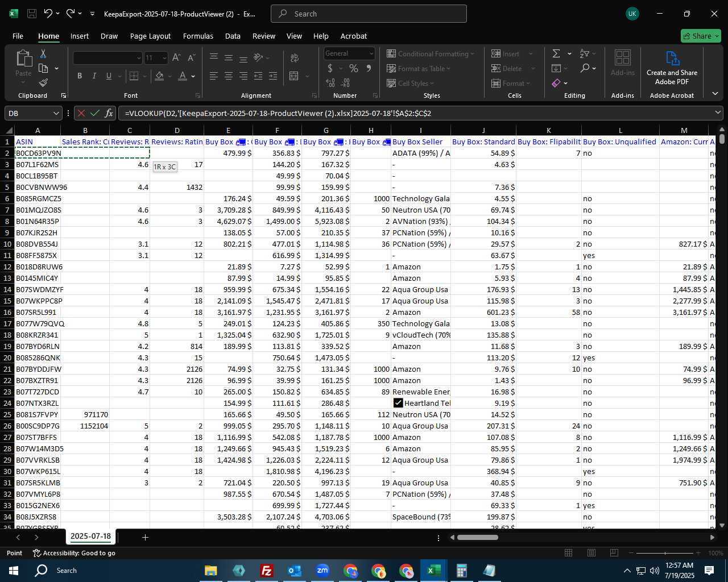This screenshot has height=582, width=728.
Task: Expand the formula bar chevron
Action: pyautogui.click(x=718, y=113)
